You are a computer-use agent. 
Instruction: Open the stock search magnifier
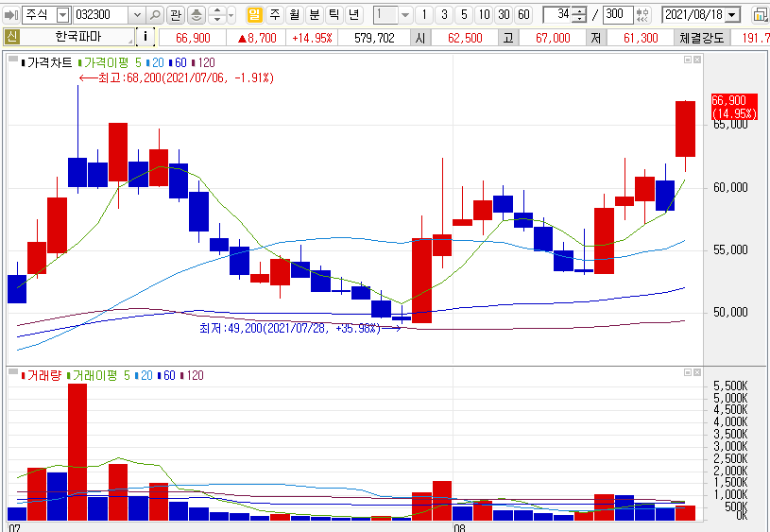pyautogui.click(x=155, y=15)
